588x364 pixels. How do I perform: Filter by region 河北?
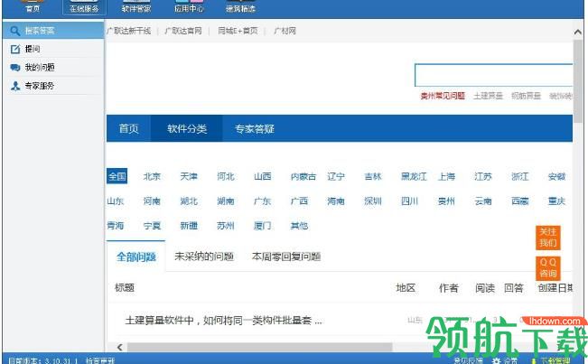(x=226, y=176)
